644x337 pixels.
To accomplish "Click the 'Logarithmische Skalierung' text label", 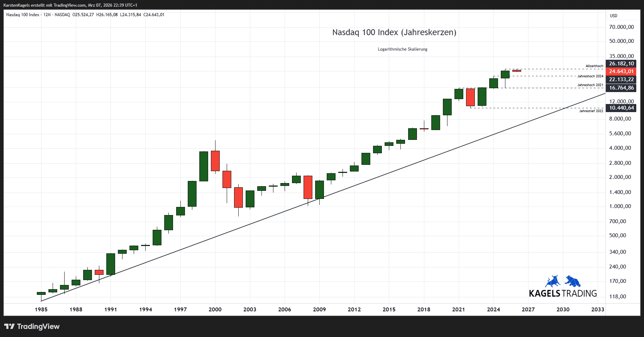I will [403, 49].
